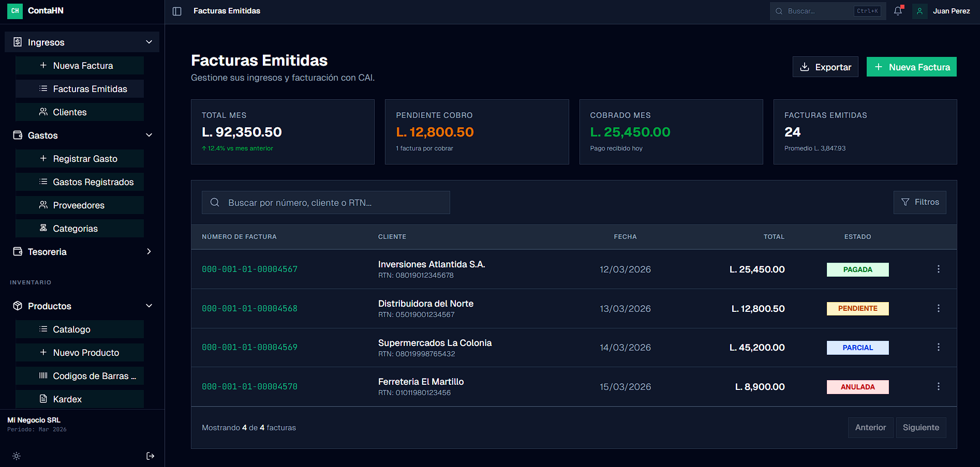Open row options for Ferreteria El Martillo
Image resolution: width=980 pixels, height=467 pixels.
pyautogui.click(x=938, y=387)
